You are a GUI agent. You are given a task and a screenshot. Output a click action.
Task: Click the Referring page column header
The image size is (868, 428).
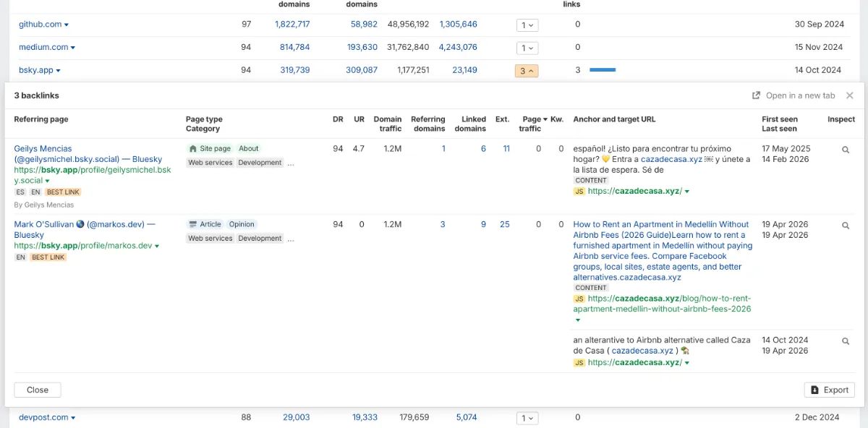41,119
